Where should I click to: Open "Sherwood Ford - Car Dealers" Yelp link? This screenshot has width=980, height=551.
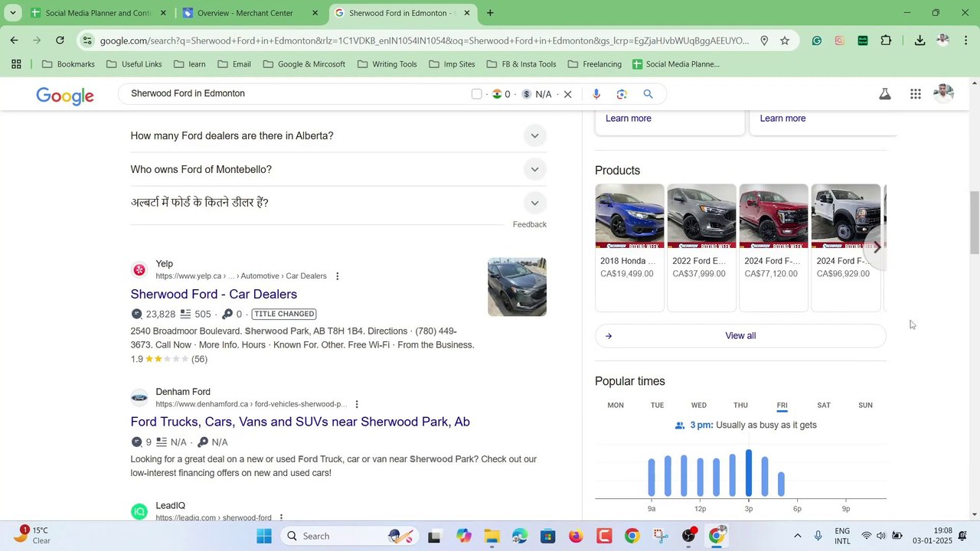coord(214,294)
